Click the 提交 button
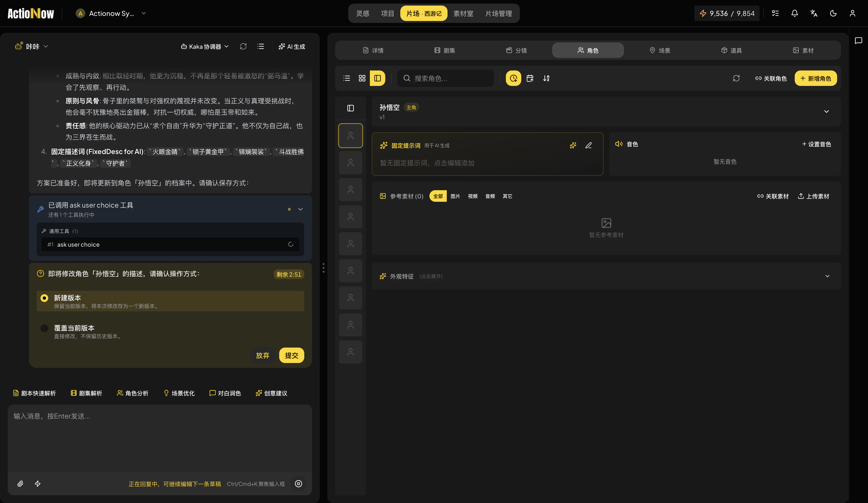Screen dimensions: 868x503 292,356
